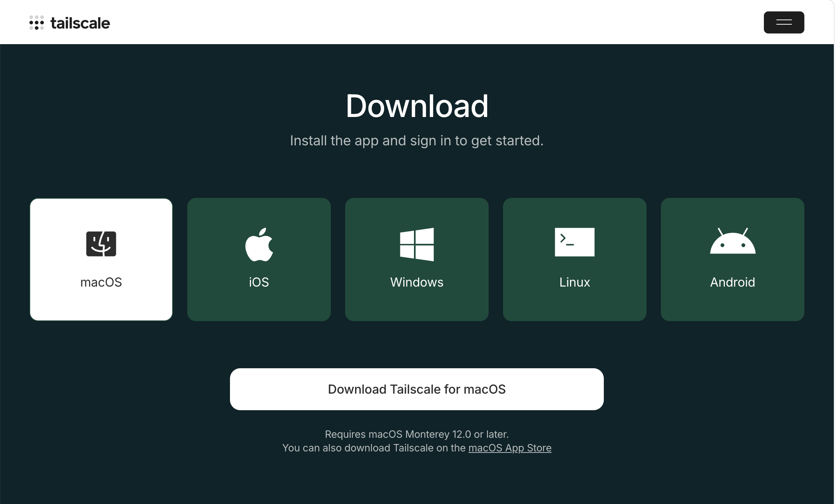
Task: Click the Apple logo icon for iOS
Action: pyautogui.click(x=259, y=244)
